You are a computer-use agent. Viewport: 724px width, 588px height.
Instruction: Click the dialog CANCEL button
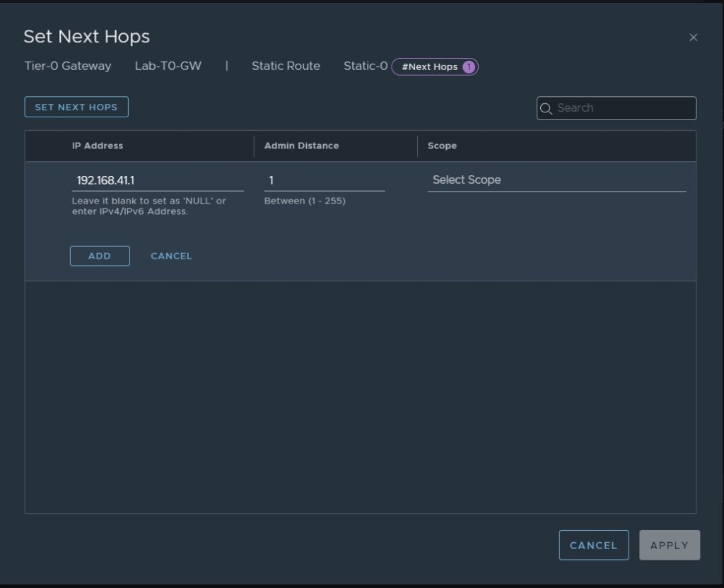(x=593, y=545)
